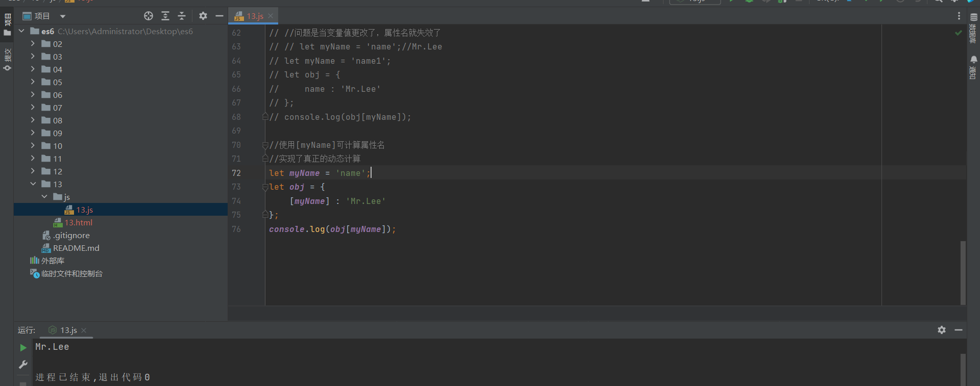
Task: Click the Mr.Lee output in the run console
Action: [52, 347]
